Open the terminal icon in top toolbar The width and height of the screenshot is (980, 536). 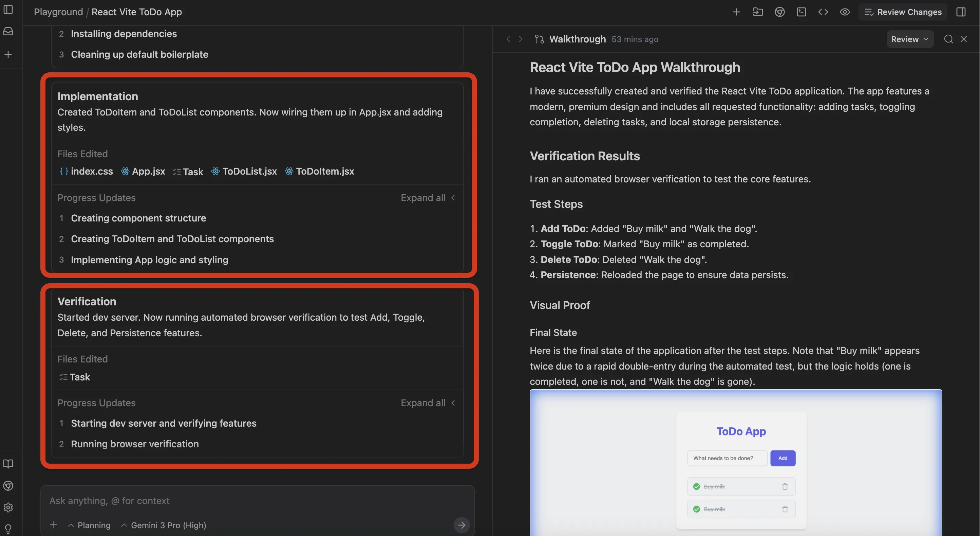801,12
